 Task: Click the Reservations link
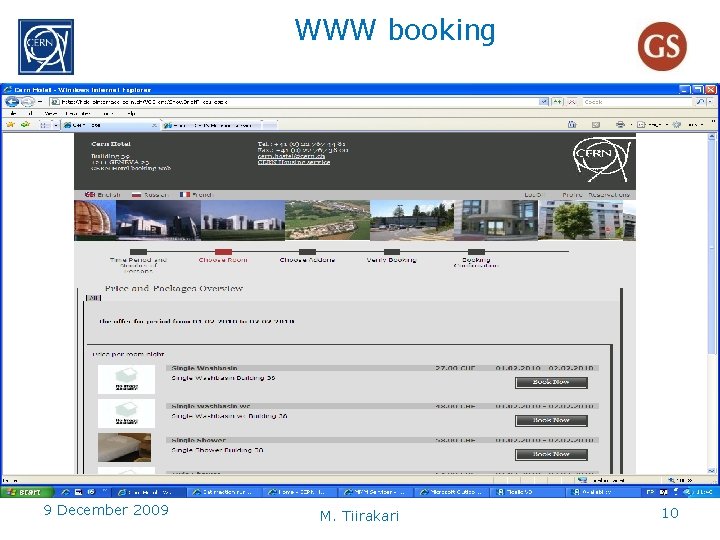point(609,195)
